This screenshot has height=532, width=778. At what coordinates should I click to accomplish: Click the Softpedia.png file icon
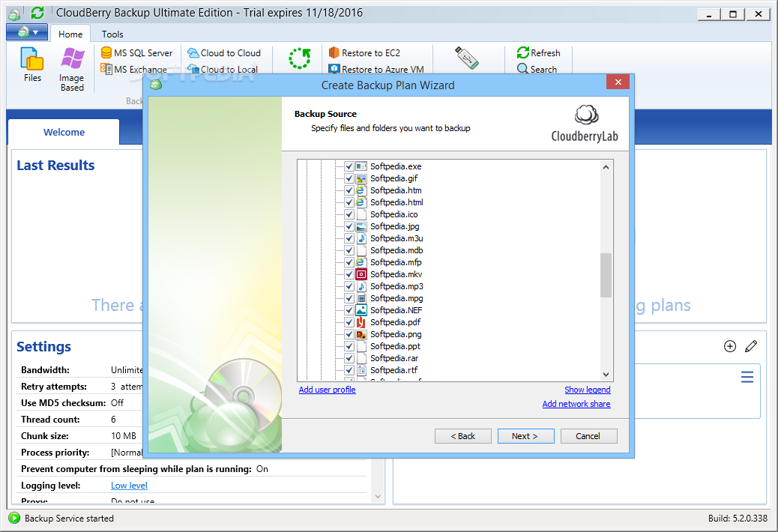(x=361, y=334)
